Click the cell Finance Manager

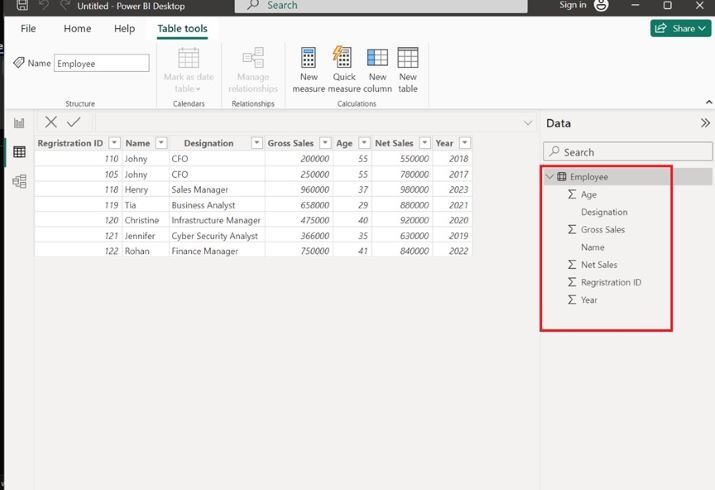[x=205, y=251]
